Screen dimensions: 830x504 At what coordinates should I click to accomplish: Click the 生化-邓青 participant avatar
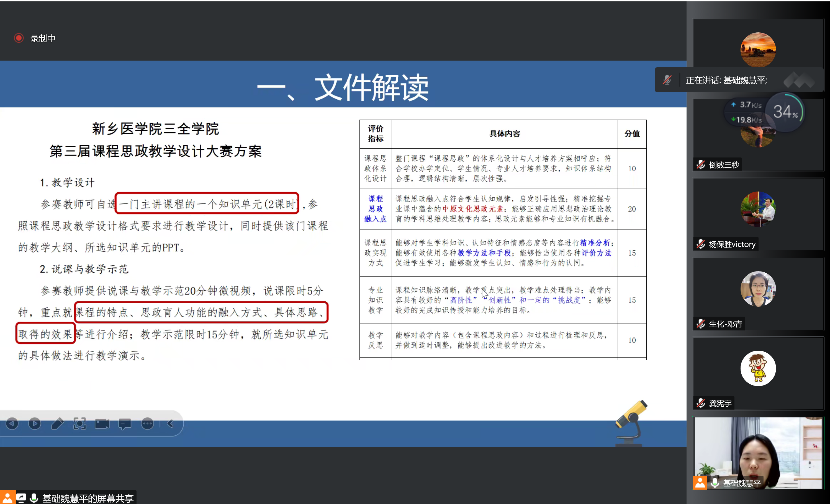click(758, 289)
